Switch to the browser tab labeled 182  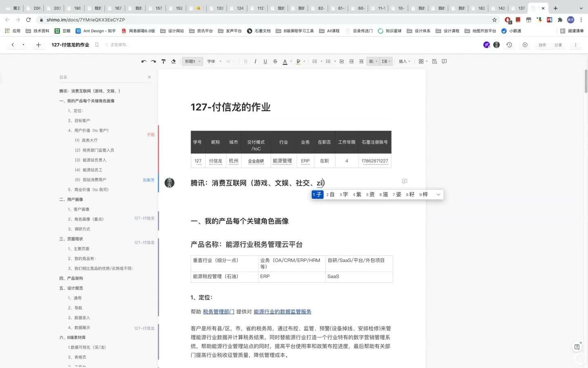(x=478, y=8)
